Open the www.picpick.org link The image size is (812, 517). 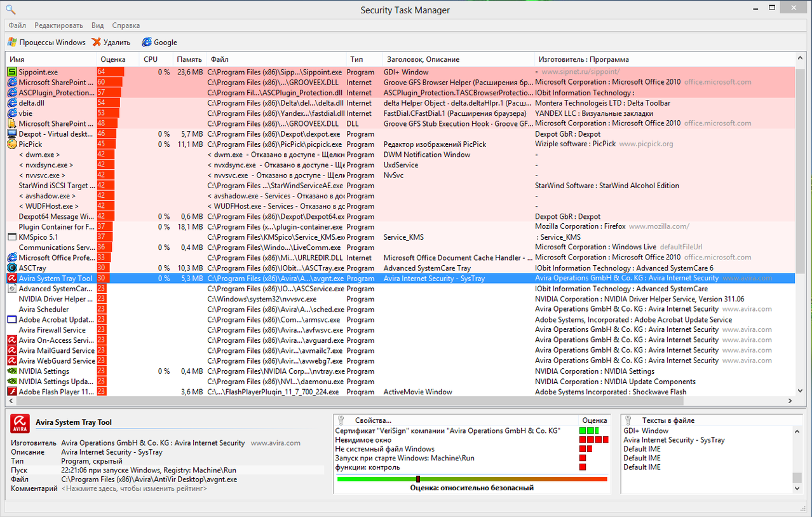coord(645,144)
